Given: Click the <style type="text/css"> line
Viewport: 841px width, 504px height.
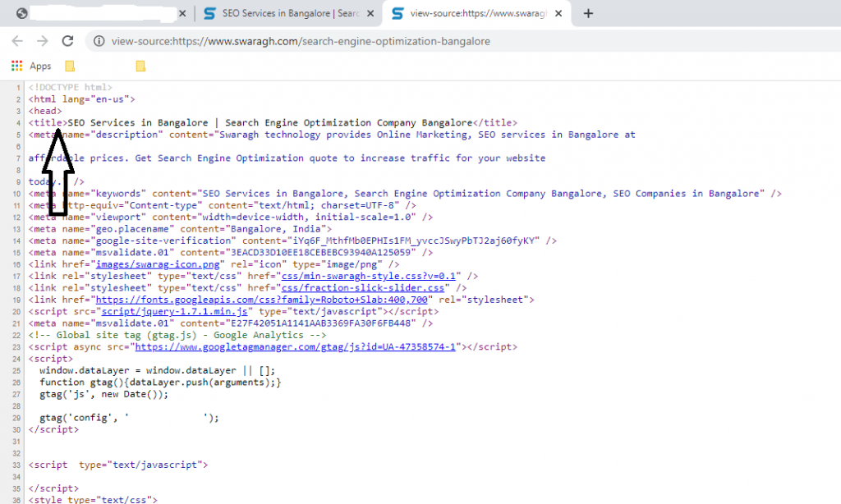Looking at the screenshot, I should pyautogui.click(x=93, y=499).
